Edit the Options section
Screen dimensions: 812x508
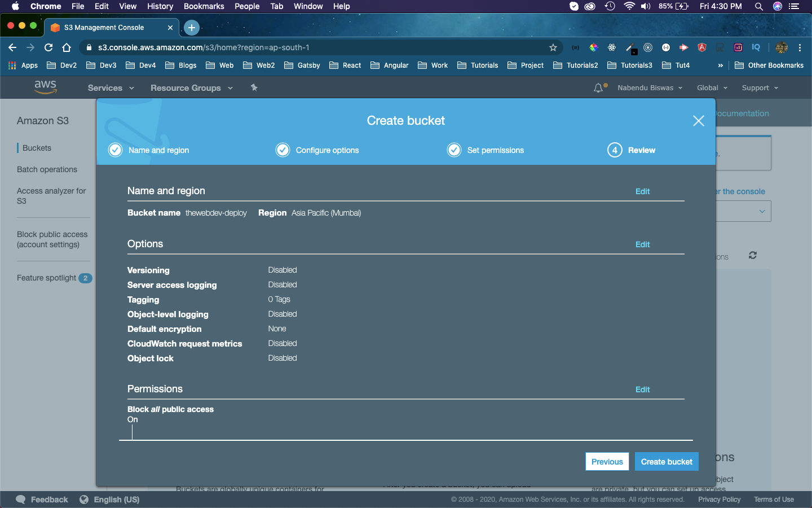click(642, 244)
